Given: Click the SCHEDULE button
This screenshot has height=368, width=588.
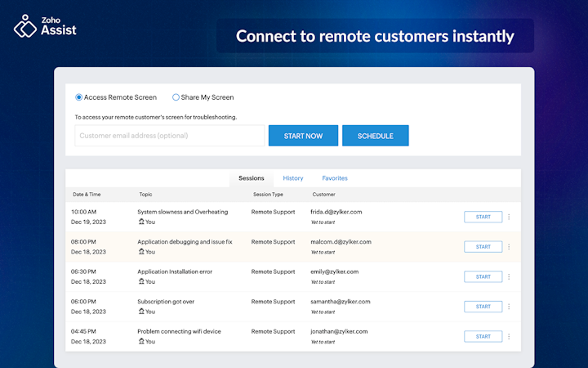Looking at the screenshot, I should click(x=375, y=136).
